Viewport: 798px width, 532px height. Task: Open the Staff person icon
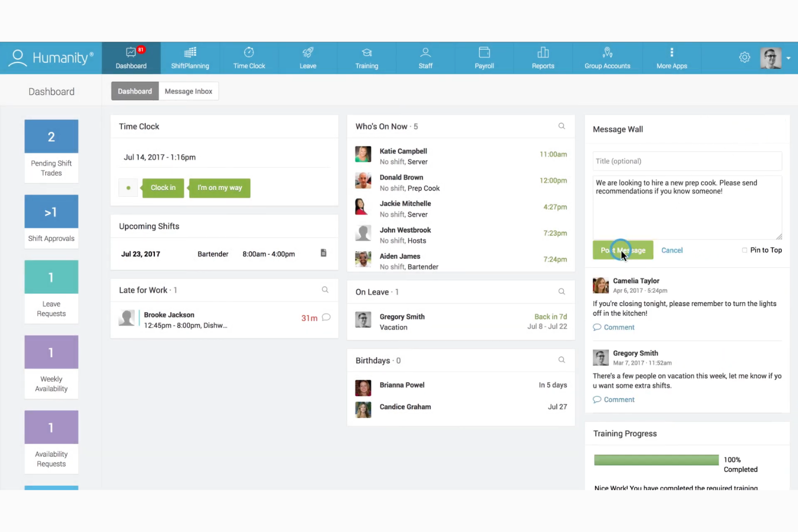425,52
